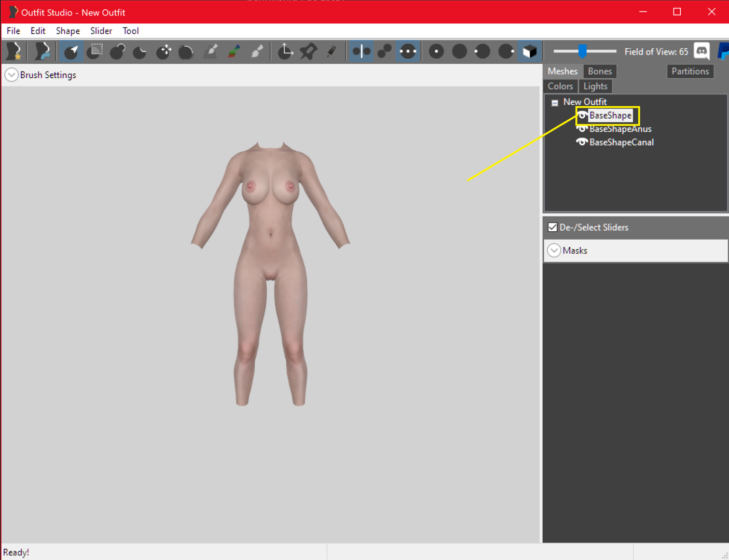
Task: Open the Edit menu
Action: 38,31
